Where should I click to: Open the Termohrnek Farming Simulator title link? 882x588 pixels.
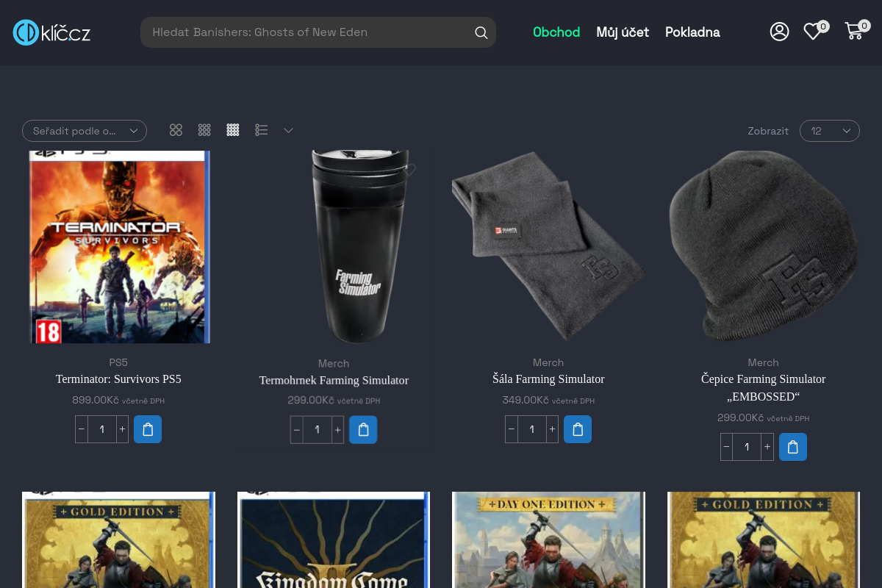334,380
